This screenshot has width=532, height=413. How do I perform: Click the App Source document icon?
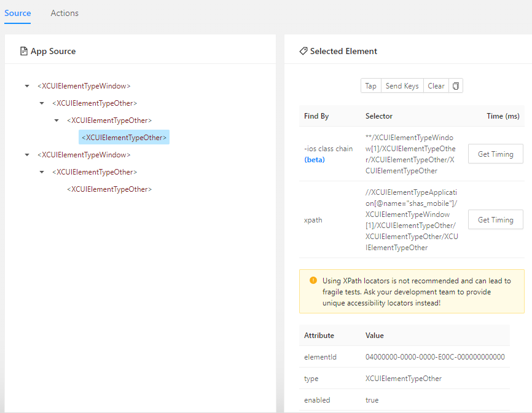pyautogui.click(x=24, y=51)
